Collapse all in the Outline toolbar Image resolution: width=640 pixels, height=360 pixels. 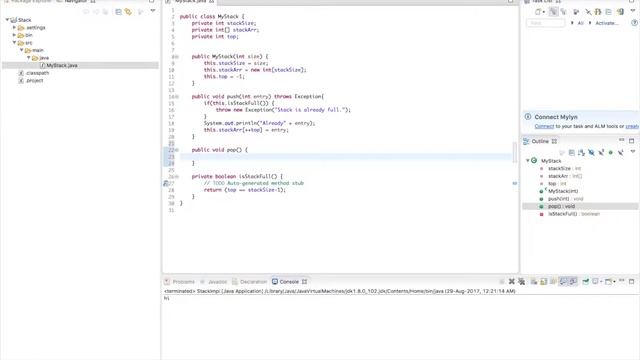(x=572, y=153)
